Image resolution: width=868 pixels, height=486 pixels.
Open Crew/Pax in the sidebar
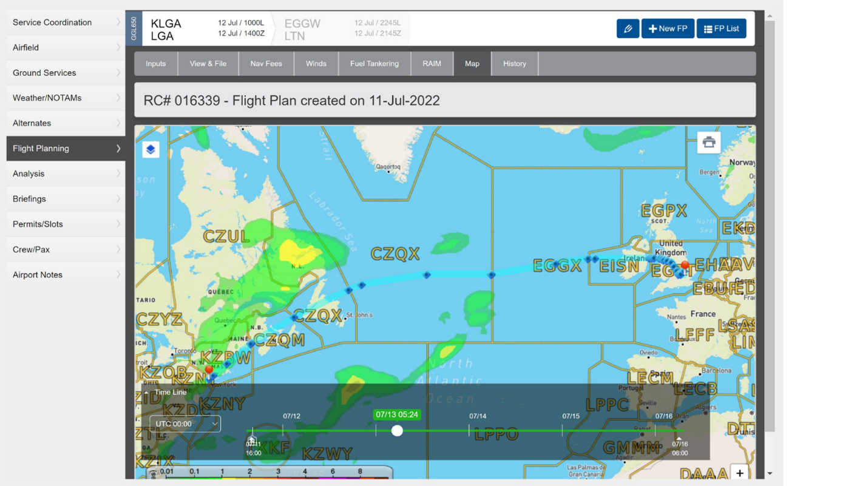(66, 249)
